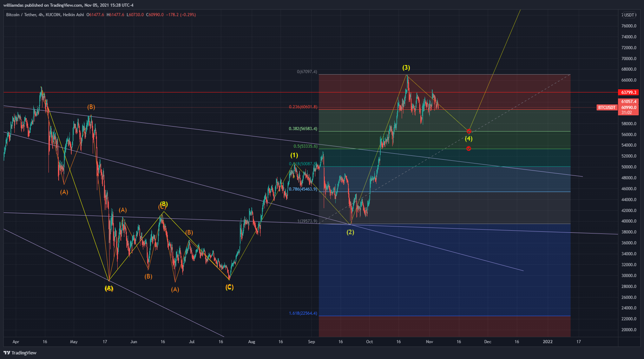Click the Fibonacci 0.5(53335.6) level label
The image size is (644, 359).
(x=305, y=146)
